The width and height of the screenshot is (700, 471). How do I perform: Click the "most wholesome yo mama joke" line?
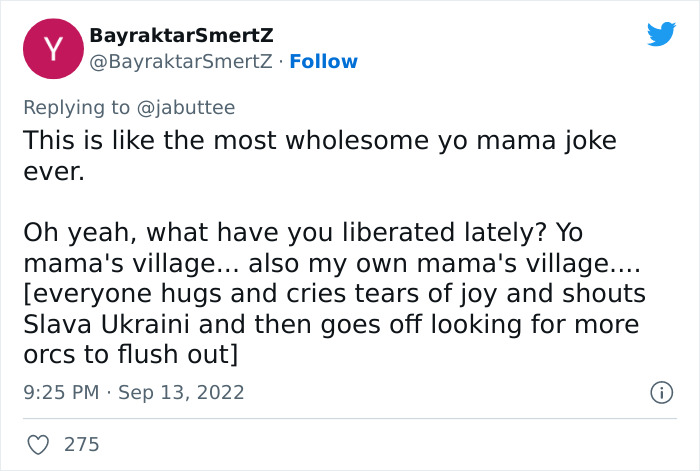click(x=320, y=140)
